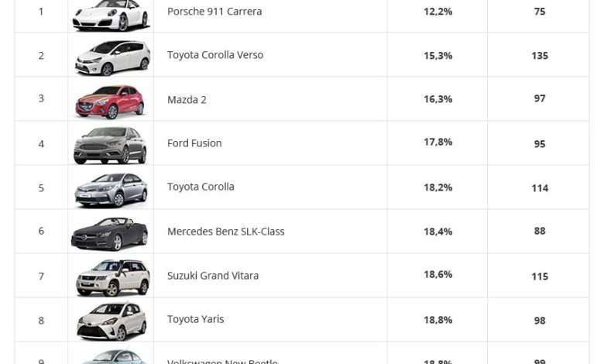The height and width of the screenshot is (364, 604).
Task: Select the black Mercedes Benz SLK-Class photo
Action: (111, 232)
